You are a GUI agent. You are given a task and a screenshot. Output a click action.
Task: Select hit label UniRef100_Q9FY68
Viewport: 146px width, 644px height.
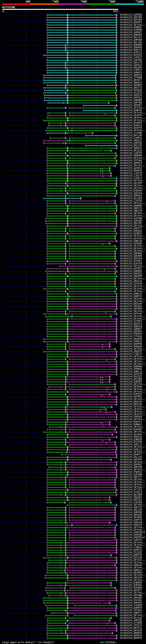coord(131,103)
